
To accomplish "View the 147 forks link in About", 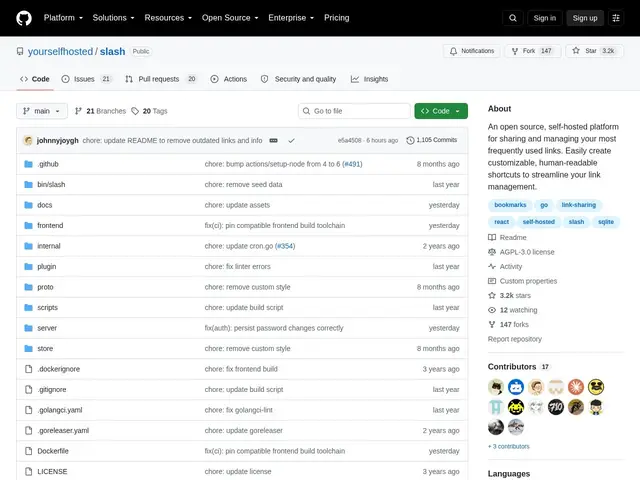I will point(508,324).
